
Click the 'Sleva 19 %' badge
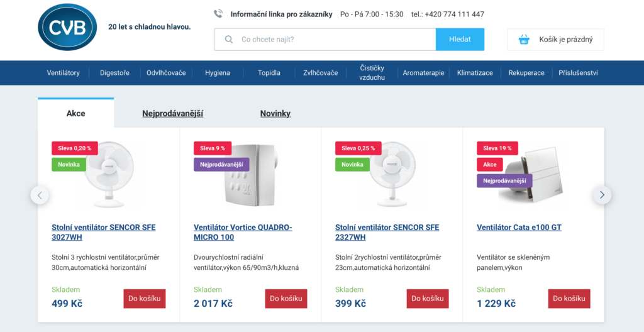tap(497, 148)
